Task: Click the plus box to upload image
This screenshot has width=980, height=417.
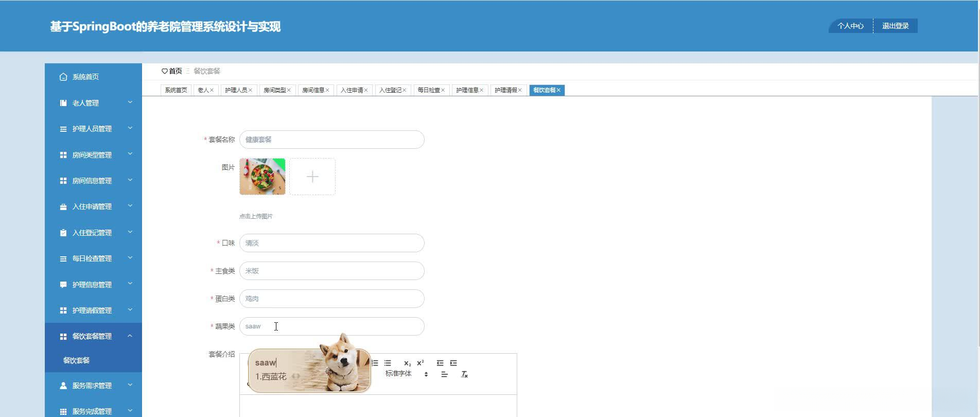Action: (x=312, y=177)
